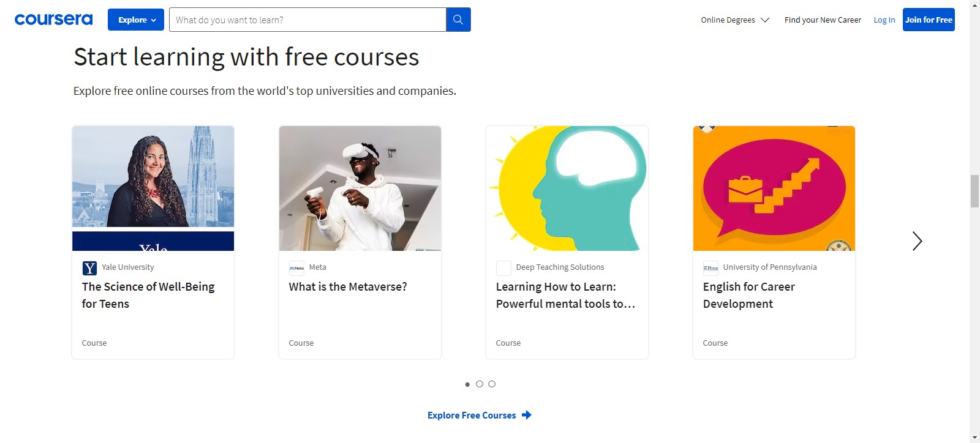Select the second carousel page dot
Viewport: 980px width, 443px height.
480,384
